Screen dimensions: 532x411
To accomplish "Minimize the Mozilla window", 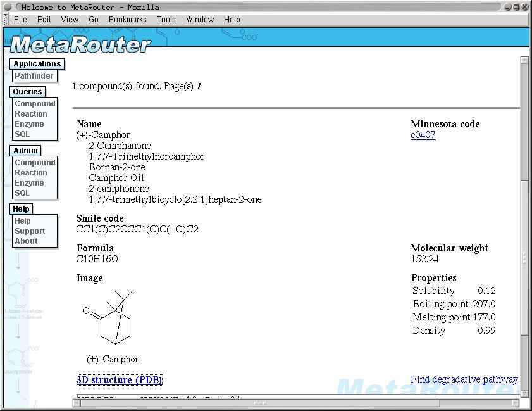I will click(x=508, y=7).
